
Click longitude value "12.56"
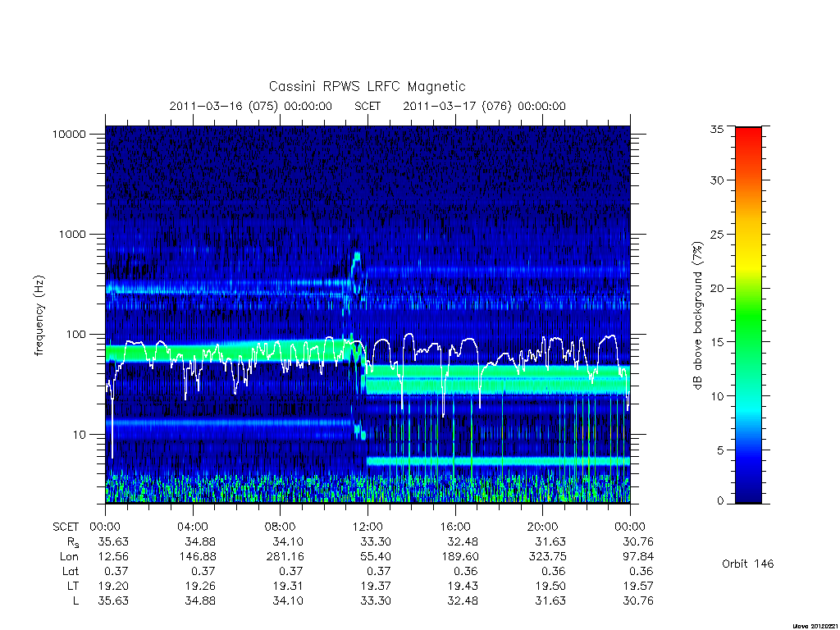(x=113, y=557)
